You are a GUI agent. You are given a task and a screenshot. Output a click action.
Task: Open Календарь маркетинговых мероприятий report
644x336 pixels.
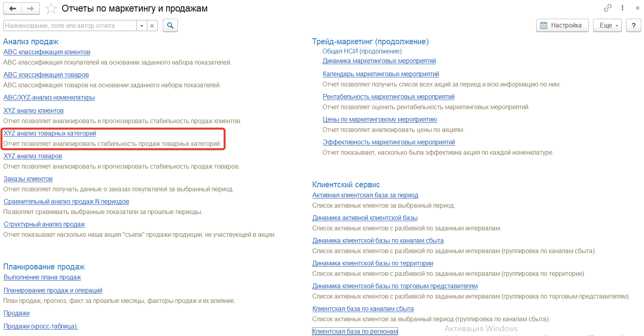381,74
